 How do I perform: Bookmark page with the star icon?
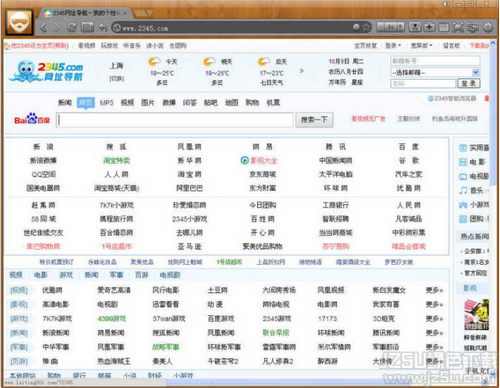(366, 27)
